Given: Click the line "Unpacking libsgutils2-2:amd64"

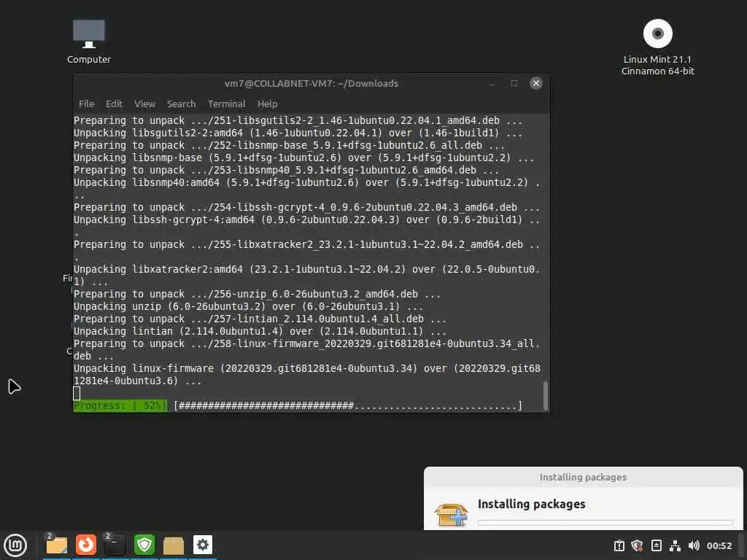Looking at the screenshot, I should (x=298, y=133).
